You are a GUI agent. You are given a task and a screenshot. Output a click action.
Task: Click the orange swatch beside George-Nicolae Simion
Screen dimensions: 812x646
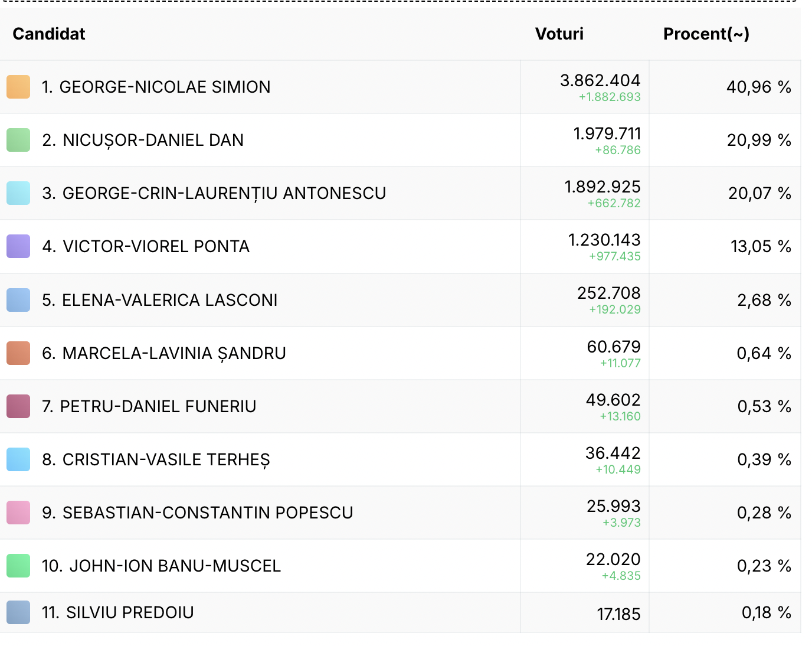(18, 87)
